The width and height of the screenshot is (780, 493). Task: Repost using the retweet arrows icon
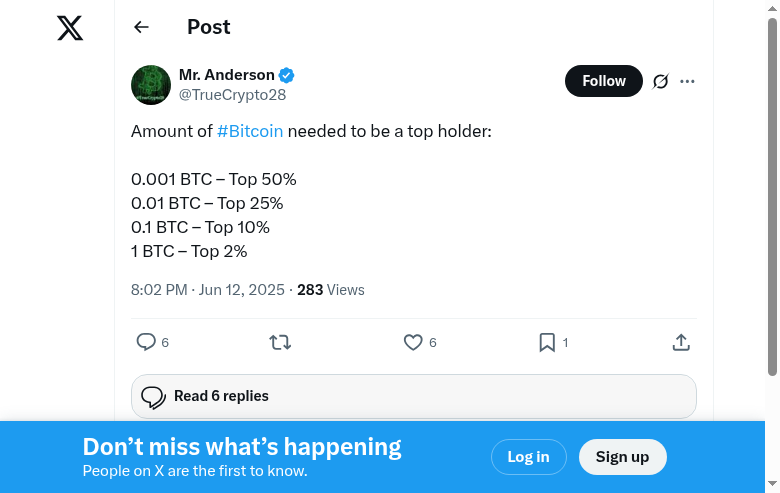(x=280, y=342)
